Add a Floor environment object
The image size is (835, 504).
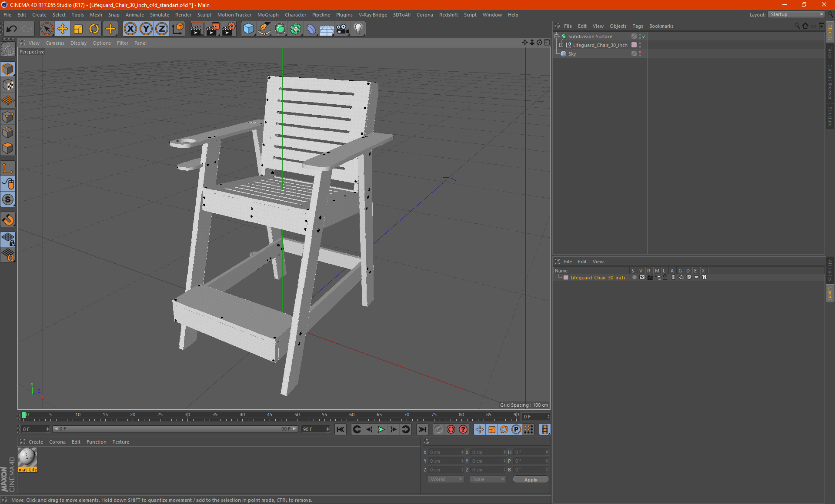tap(327, 29)
